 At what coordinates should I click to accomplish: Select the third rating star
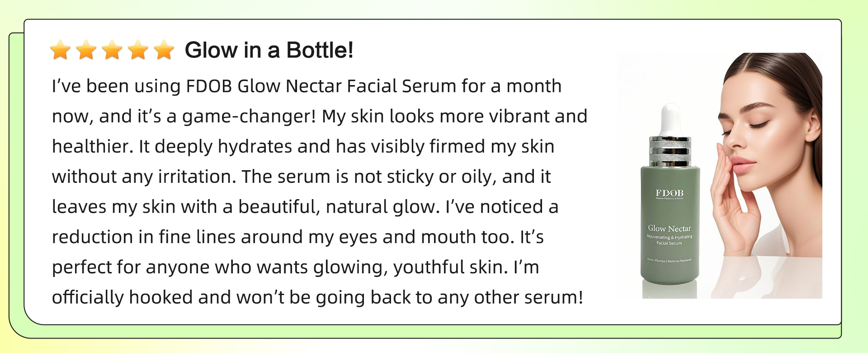pos(112,50)
